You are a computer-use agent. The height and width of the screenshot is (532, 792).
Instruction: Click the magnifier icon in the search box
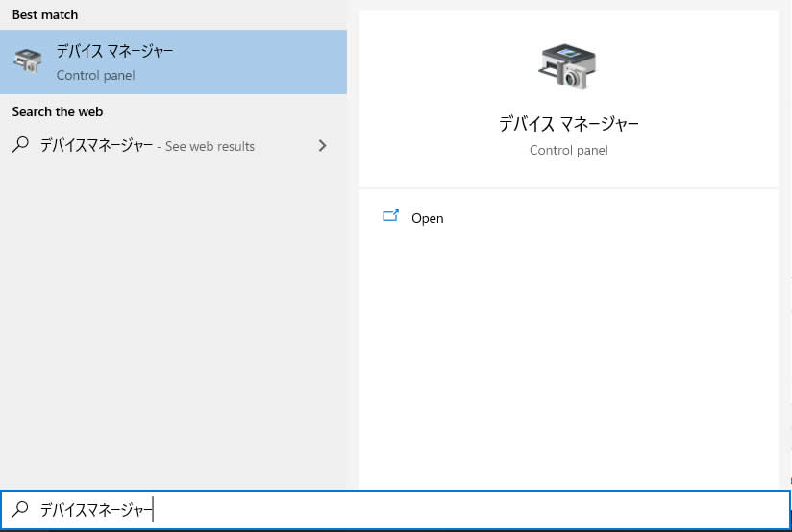pyautogui.click(x=20, y=509)
